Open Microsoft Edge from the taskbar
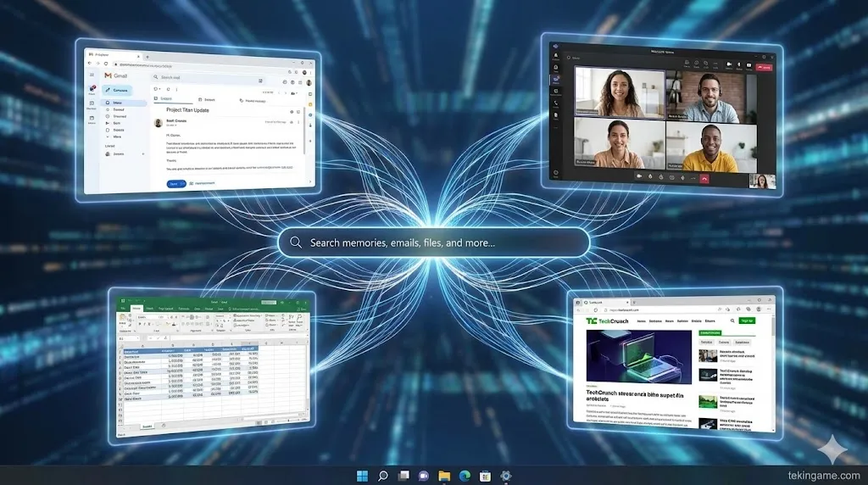Viewport: 868px width, 485px height. (465, 477)
